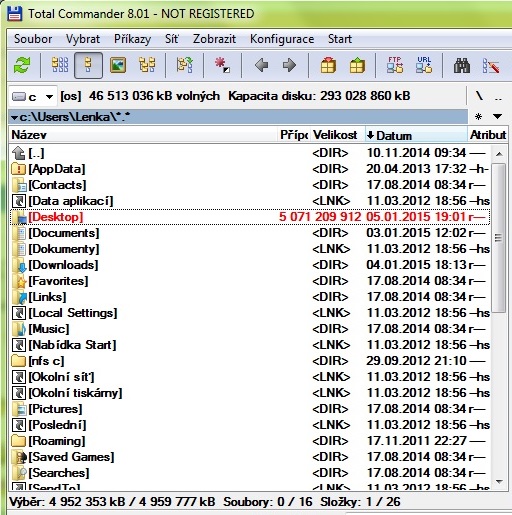Select the [Roaming] folder
512x515 pixels.
click(250, 441)
